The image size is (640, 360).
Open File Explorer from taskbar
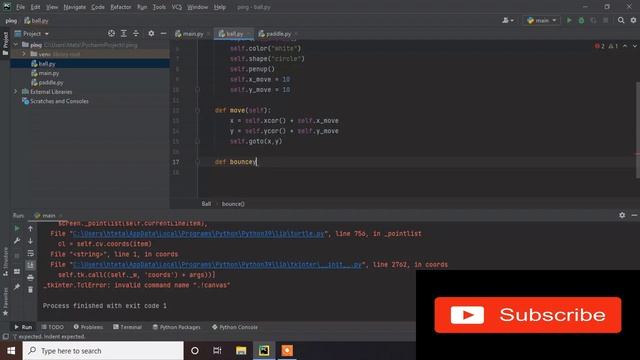tap(241, 351)
